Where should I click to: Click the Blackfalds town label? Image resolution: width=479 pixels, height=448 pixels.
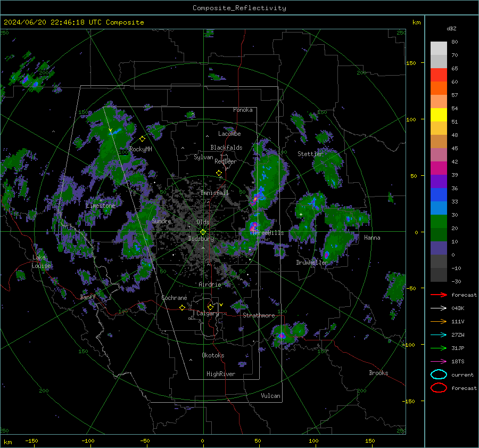point(226,148)
